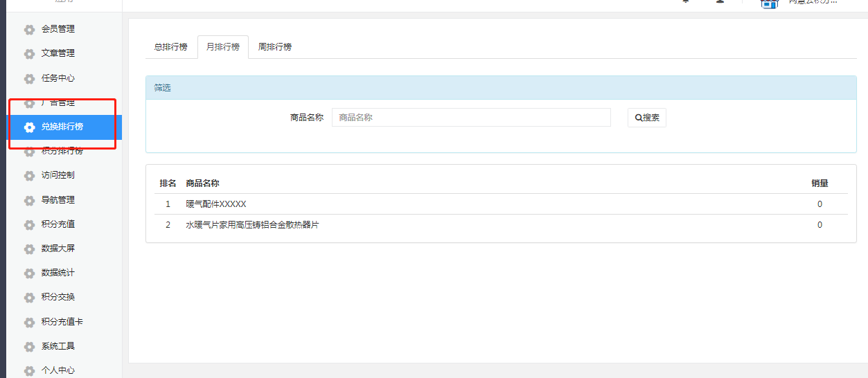Click the gear icon beside 会员管理
The image size is (868, 378).
29,29
